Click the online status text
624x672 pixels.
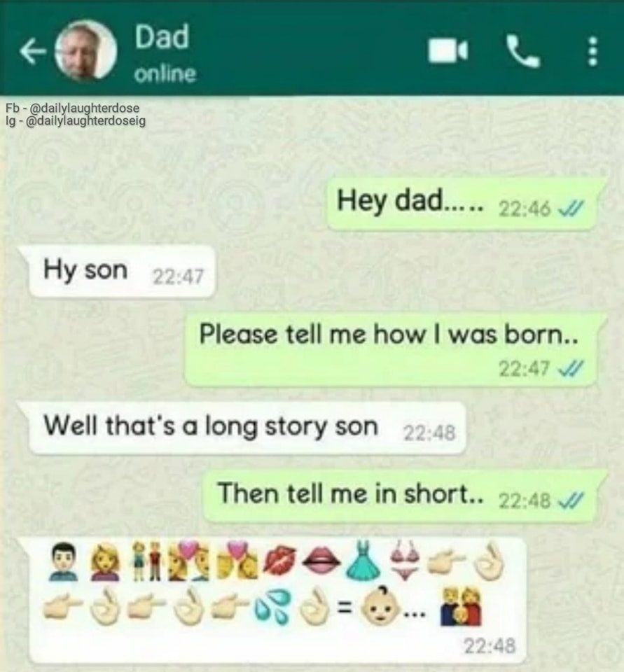coord(165,74)
